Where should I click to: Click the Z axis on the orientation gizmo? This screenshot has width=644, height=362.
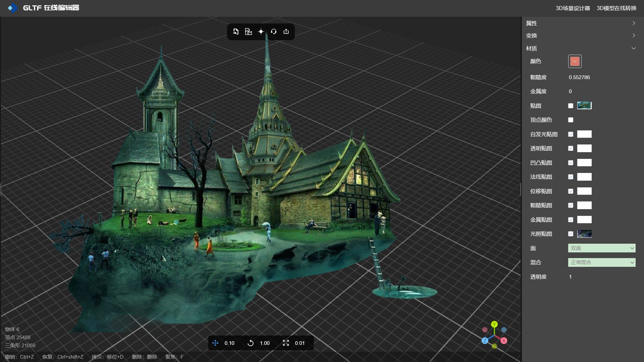[485, 341]
